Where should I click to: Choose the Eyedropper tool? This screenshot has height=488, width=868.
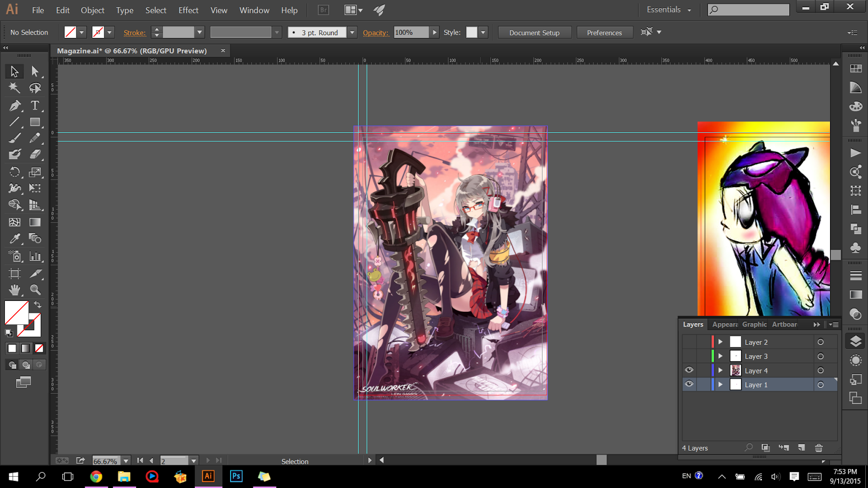point(15,239)
